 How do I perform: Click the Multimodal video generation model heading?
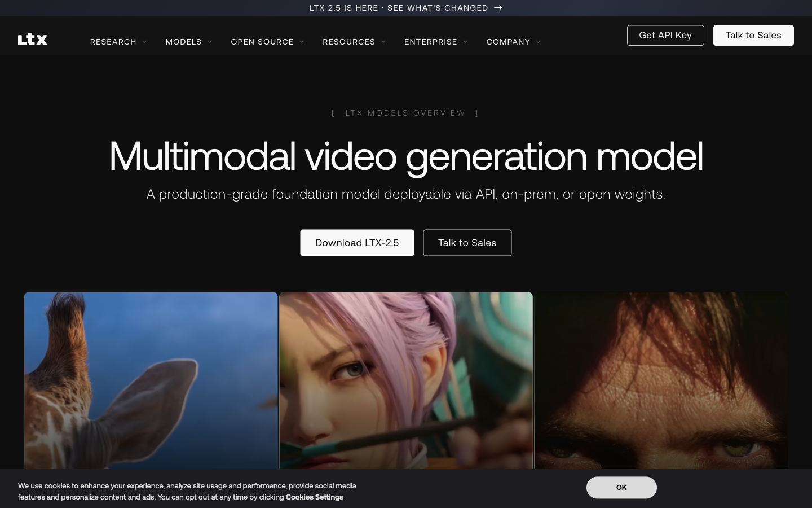[x=406, y=156]
